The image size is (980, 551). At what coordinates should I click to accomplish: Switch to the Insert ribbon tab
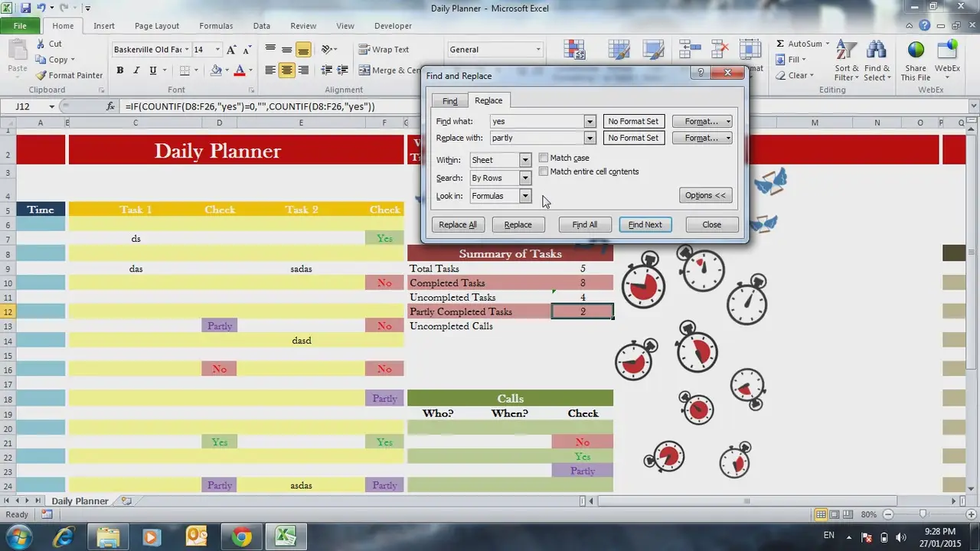point(104,26)
